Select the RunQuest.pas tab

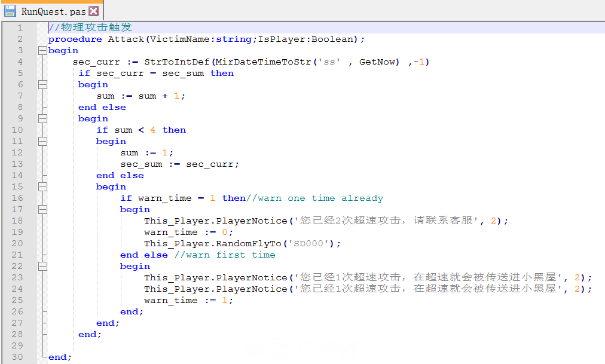click(53, 11)
